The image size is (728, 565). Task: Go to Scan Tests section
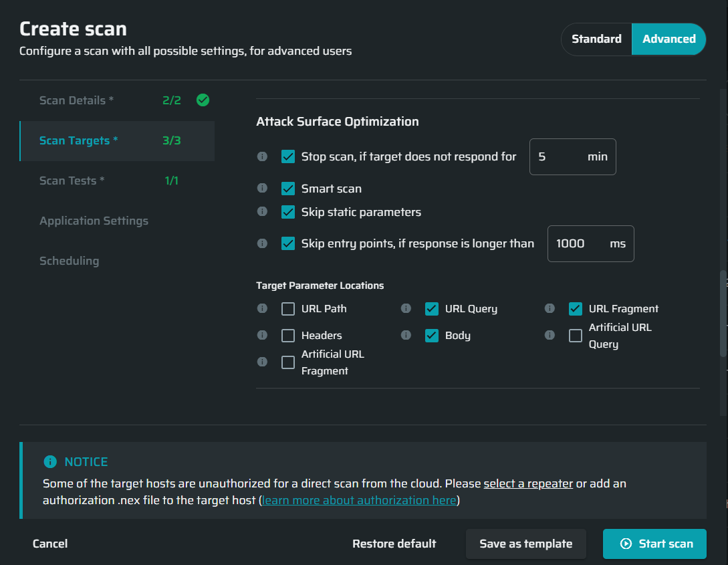117,181
